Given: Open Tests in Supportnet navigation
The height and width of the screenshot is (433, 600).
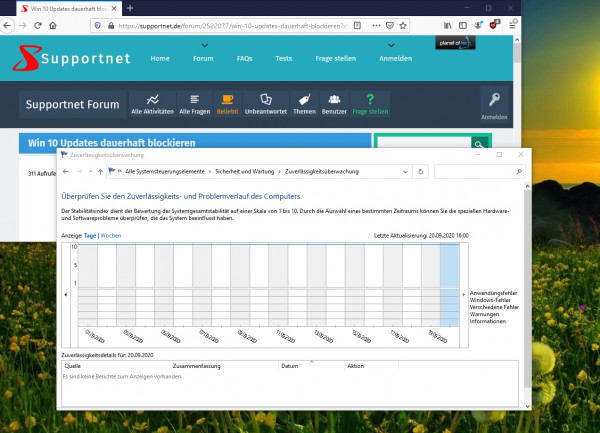Looking at the screenshot, I should coord(284,59).
